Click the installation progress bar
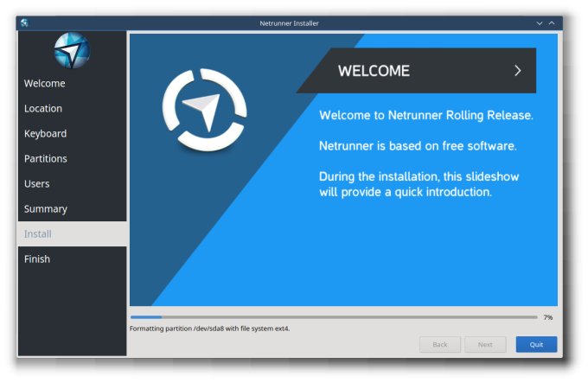The image size is (588, 383). point(334,317)
